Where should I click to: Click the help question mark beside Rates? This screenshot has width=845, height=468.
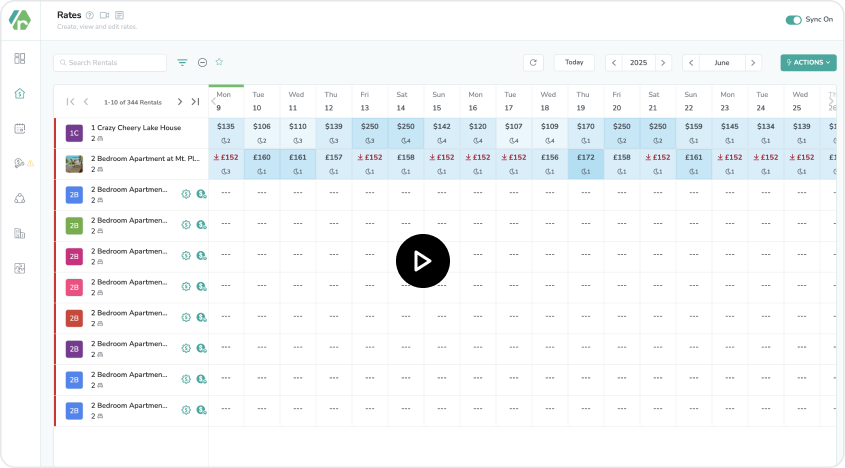point(89,15)
